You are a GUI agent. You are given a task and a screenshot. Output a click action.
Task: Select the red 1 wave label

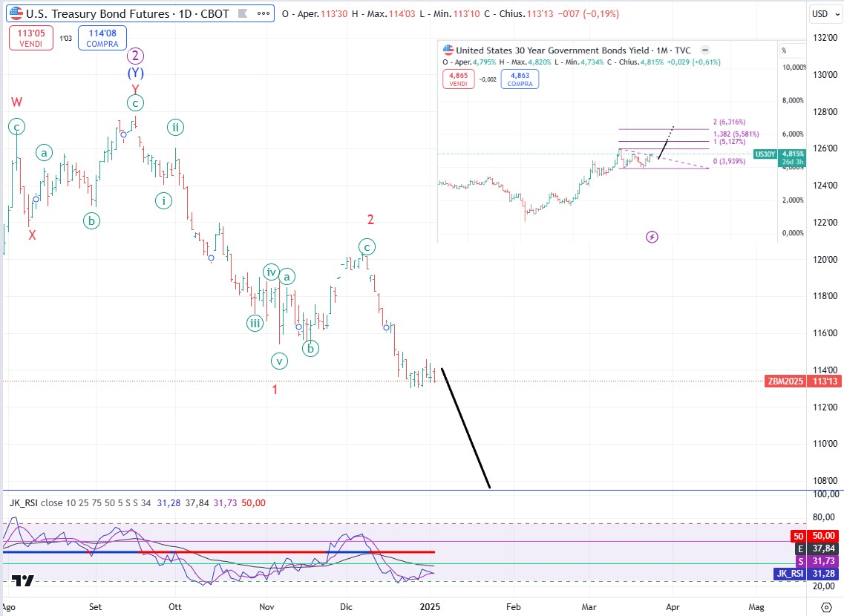click(275, 390)
